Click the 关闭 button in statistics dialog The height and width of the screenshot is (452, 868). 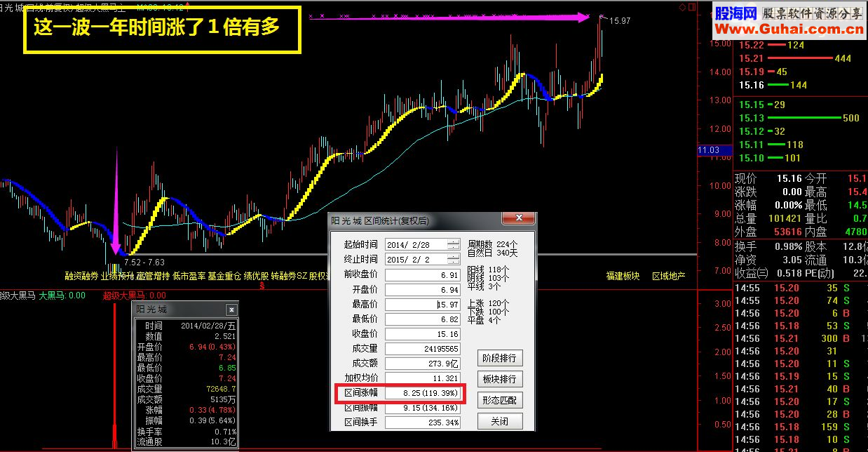[500, 421]
